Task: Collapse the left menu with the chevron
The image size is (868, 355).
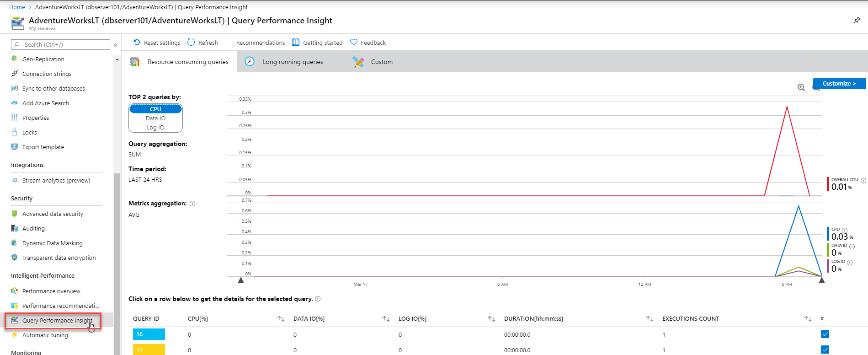Action: point(116,45)
